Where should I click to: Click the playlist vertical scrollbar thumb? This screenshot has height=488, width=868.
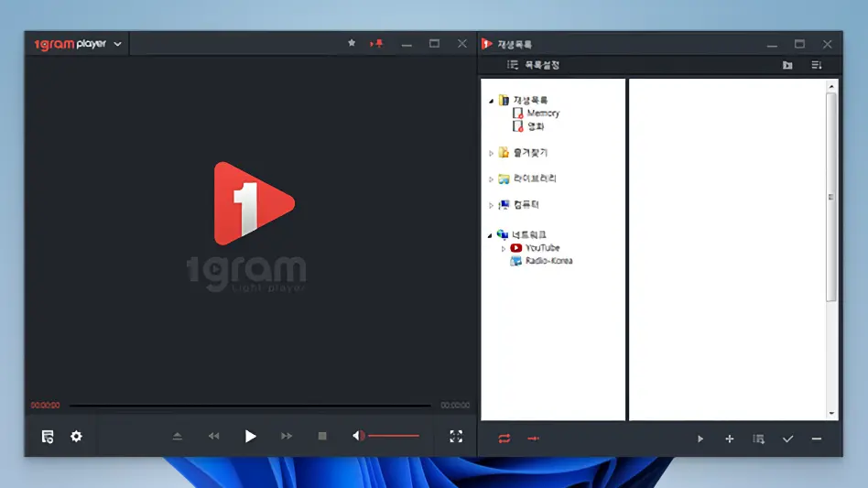831,197
